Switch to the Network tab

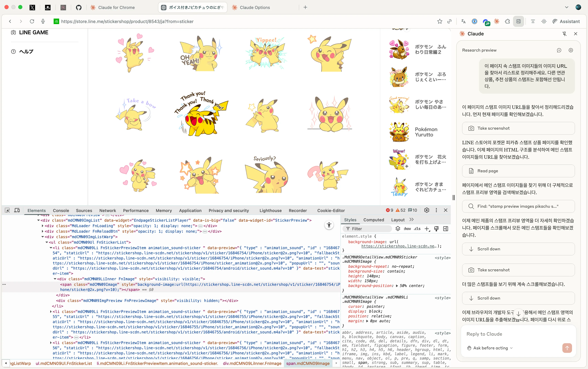click(108, 210)
